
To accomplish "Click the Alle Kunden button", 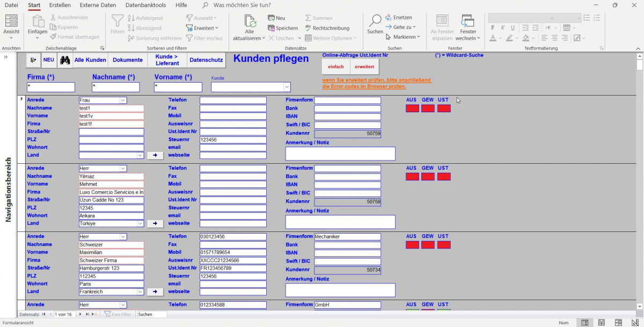I will pos(90,60).
